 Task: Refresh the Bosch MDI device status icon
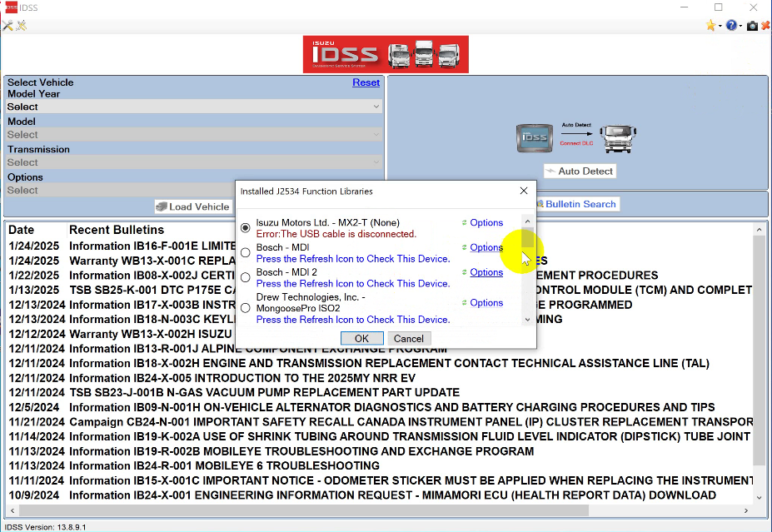[464, 247]
